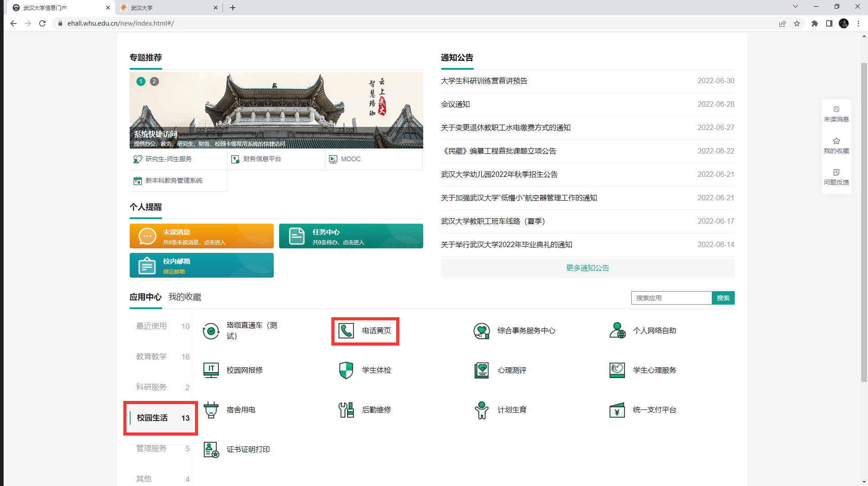868x486 pixels.
Task: Open the 后勤维修 tools icon
Action: tap(346, 410)
